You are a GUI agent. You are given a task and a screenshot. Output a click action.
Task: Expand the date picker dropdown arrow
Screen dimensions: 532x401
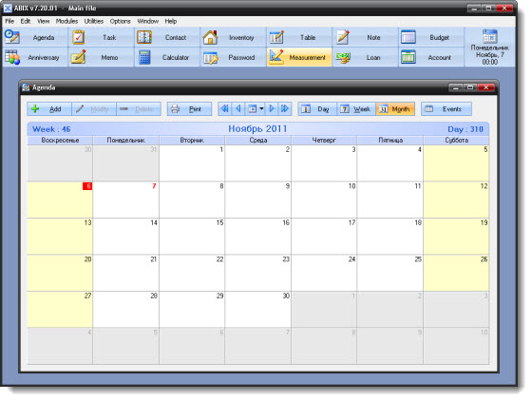click(261, 109)
